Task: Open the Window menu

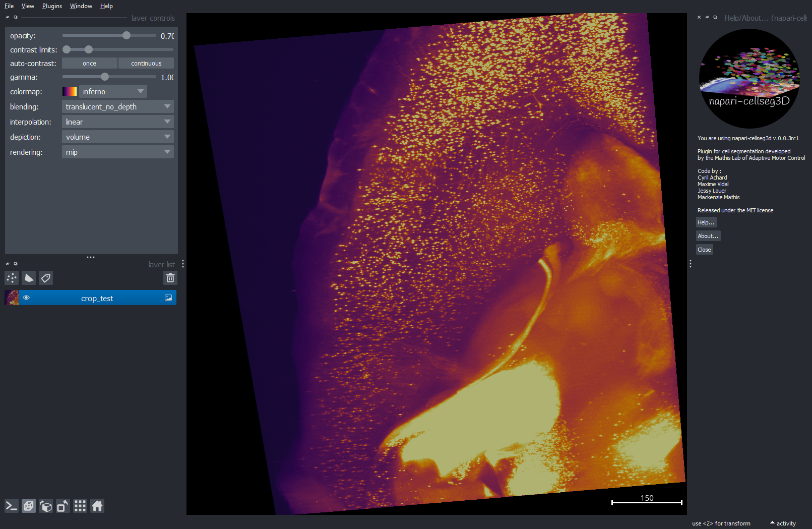Action: 81,6
